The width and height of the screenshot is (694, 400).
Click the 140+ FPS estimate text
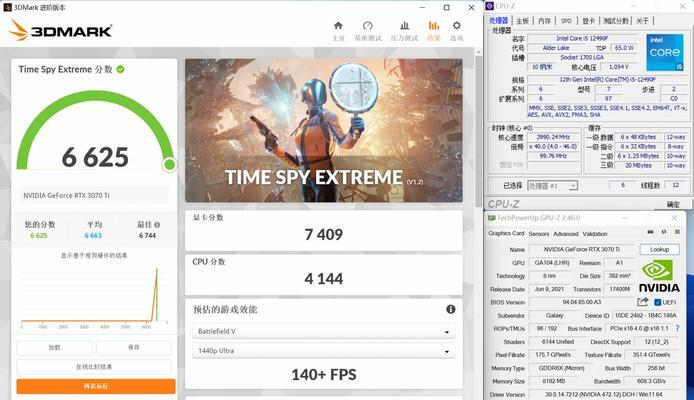click(x=324, y=375)
